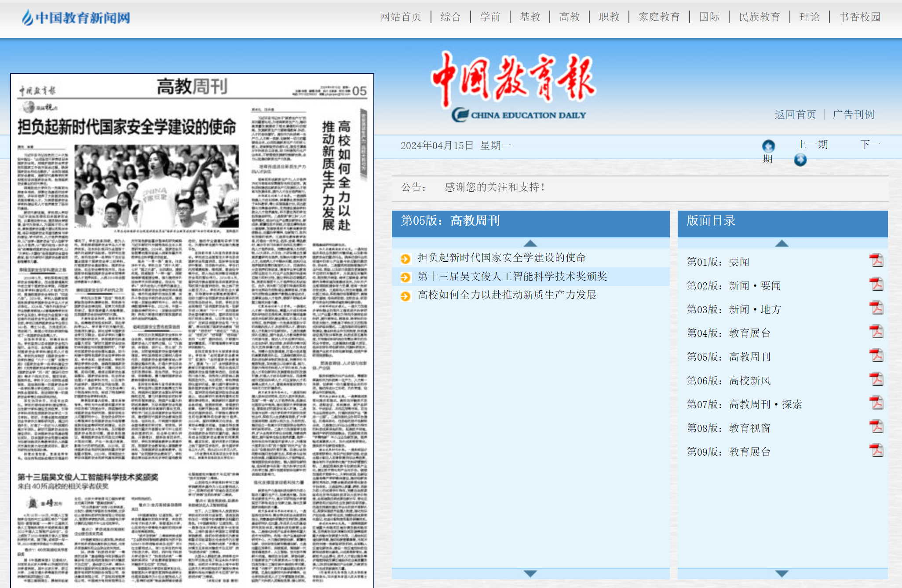
Task: Open 综合 navigation item
Action: click(451, 17)
